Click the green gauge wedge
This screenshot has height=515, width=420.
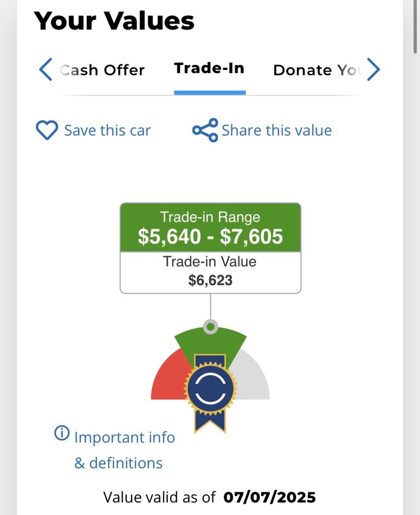click(211, 341)
